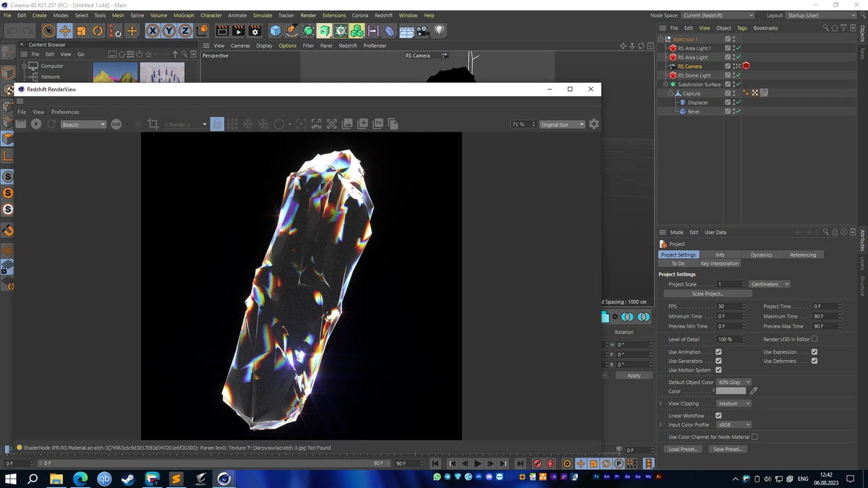Click the Apply button under Rotation
The height and width of the screenshot is (488, 868).
click(634, 376)
